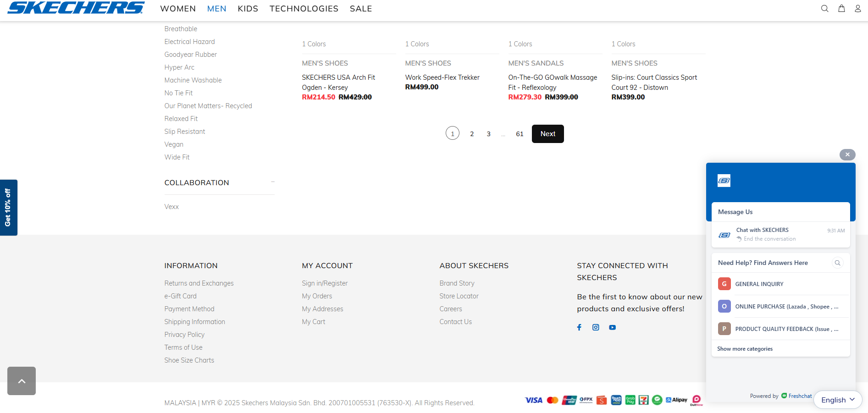Open the WOMEN menu

[x=178, y=9]
